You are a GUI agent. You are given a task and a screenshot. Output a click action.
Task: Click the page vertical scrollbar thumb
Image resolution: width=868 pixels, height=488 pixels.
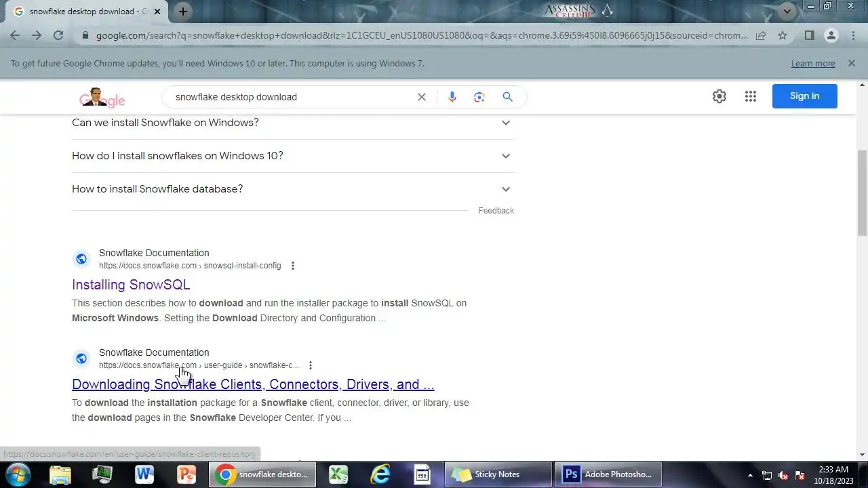click(x=862, y=193)
